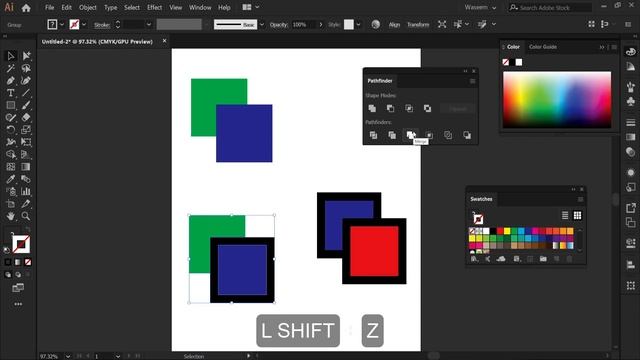Screen dimensions: 640x360
Task: Open the zoom level dropdown in status bar
Action: pyautogui.click(x=68, y=356)
